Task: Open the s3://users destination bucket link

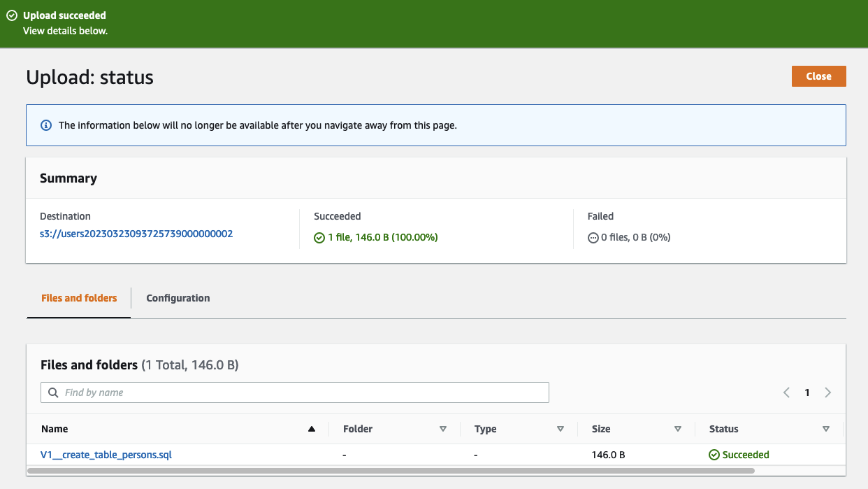Action: pos(136,234)
